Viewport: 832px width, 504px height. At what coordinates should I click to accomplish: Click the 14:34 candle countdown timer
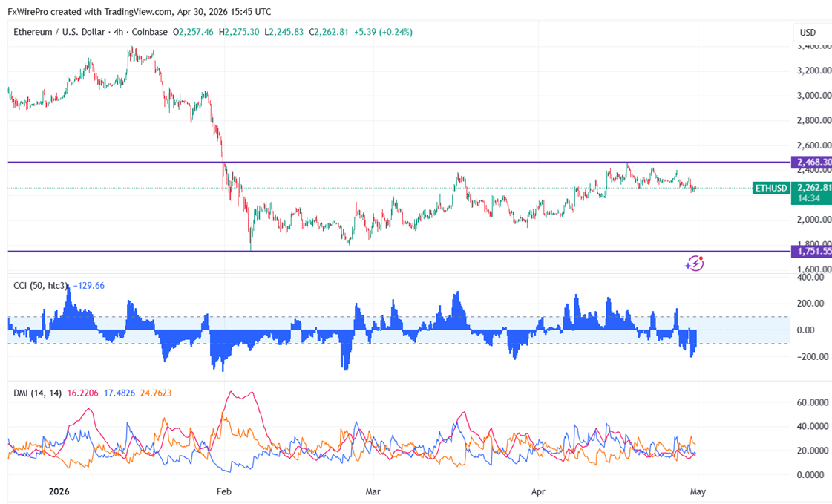point(809,198)
